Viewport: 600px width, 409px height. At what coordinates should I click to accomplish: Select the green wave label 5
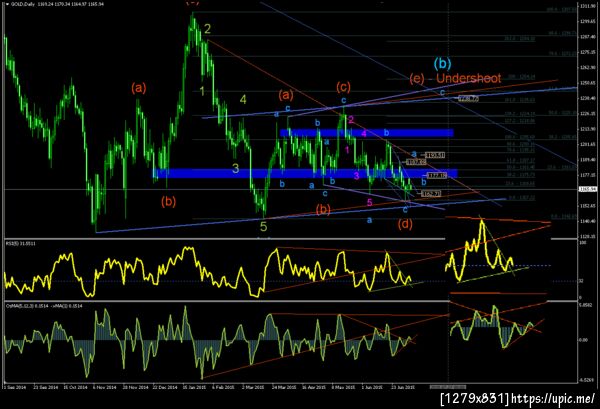[263, 226]
